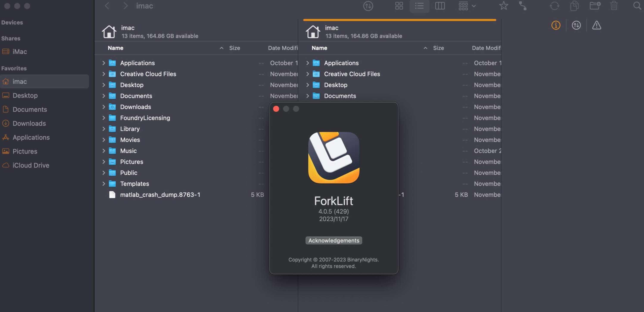This screenshot has height=312, width=644.
Task: Switch to column view mode
Action: pos(440,6)
